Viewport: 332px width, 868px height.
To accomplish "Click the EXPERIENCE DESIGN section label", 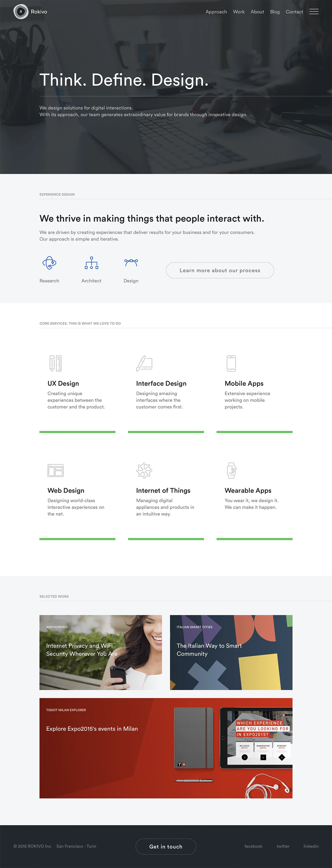I will 57,194.
